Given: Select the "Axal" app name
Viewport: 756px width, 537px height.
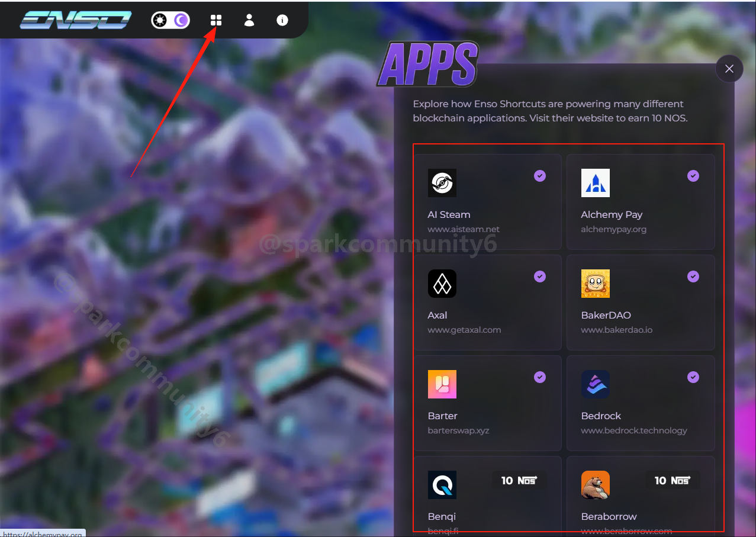Looking at the screenshot, I should pos(437,315).
